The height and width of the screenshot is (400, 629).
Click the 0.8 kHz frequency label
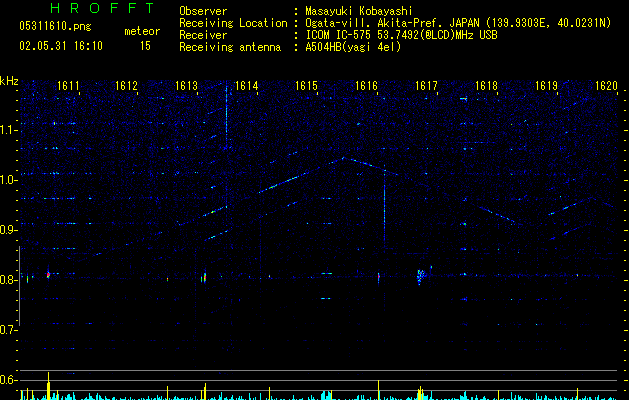tap(8, 280)
